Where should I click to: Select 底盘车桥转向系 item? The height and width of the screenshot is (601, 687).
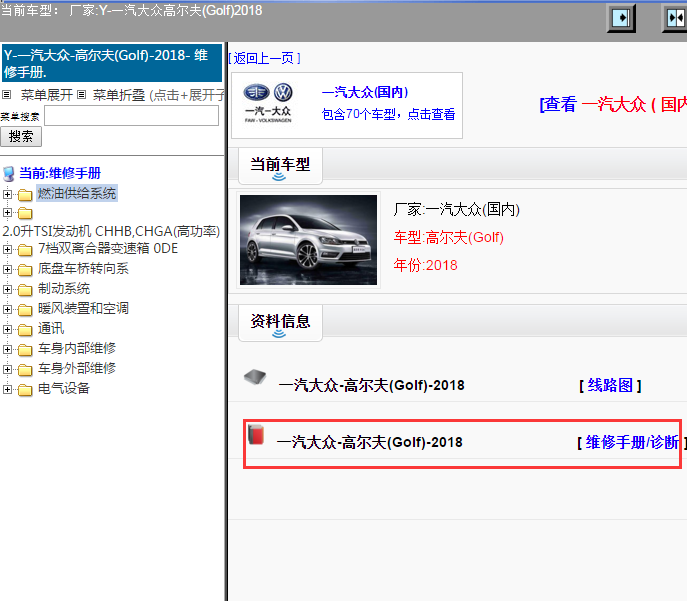pyautogui.click(x=83, y=268)
